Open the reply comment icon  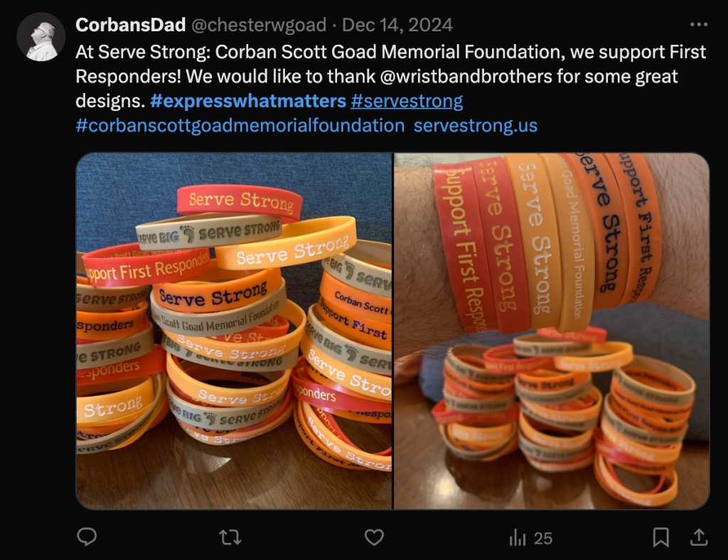[87, 537]
